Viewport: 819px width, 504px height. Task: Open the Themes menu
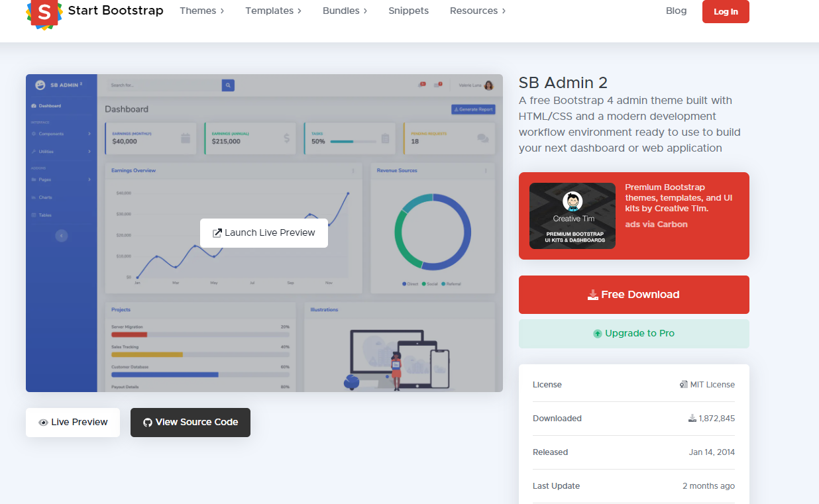coord(202,11)
